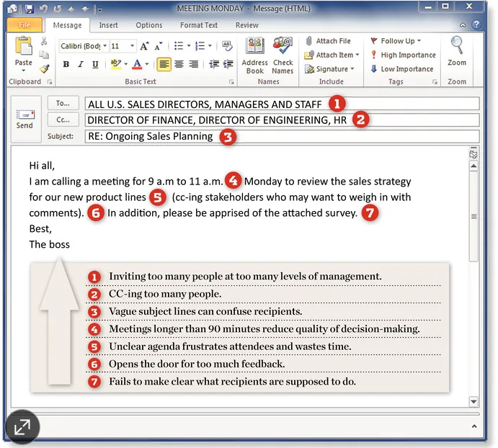
Task: Open Help with the question mark icon
Action: click(476, 24)
